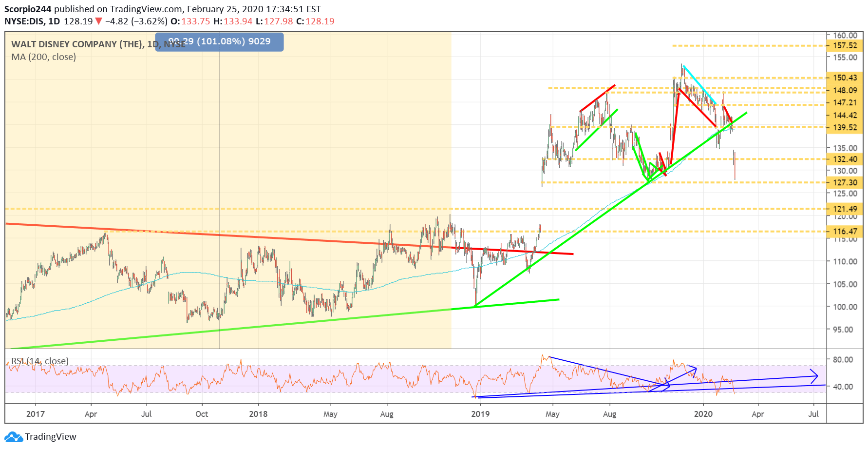Click the RSI (14, close) indicator label

[x=40, y=361]
